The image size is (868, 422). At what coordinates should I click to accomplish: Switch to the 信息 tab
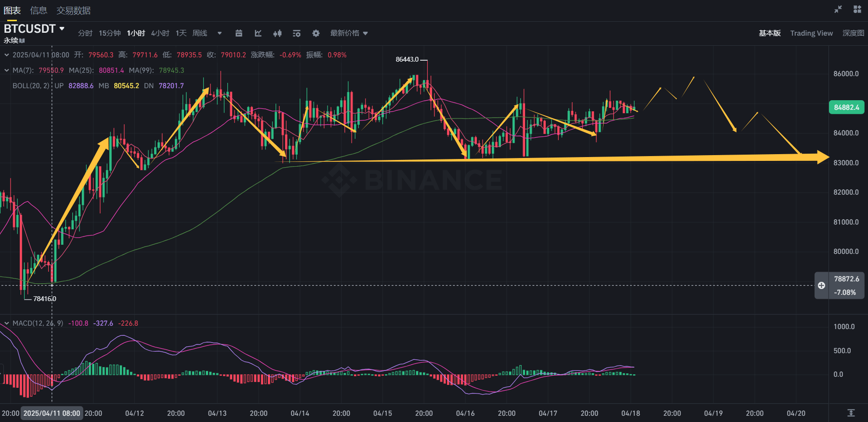39,11
